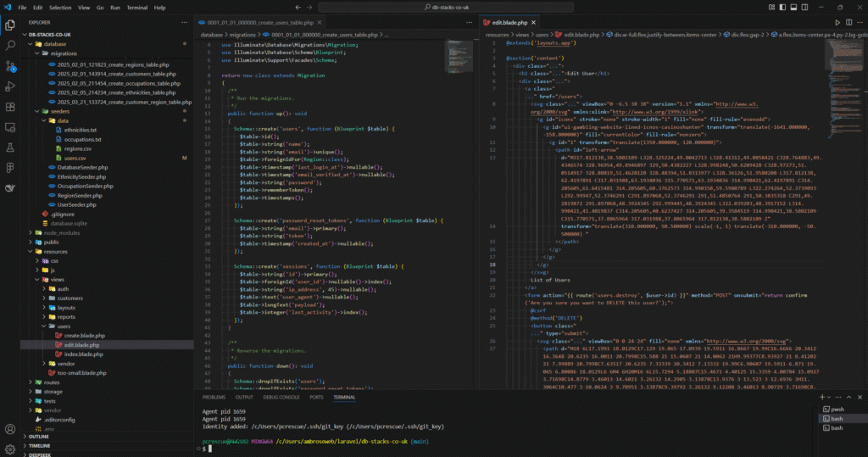This screenshot has height=457, width=868.
Task: Open the whale icon view in activity bar
Action: tap(10, 188)
